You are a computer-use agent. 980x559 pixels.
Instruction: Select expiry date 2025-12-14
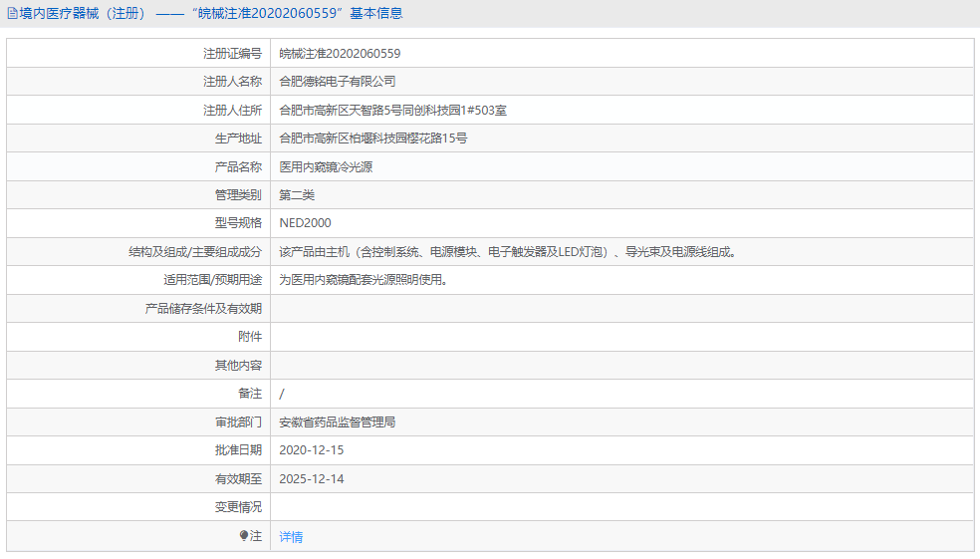coord(311,479)
